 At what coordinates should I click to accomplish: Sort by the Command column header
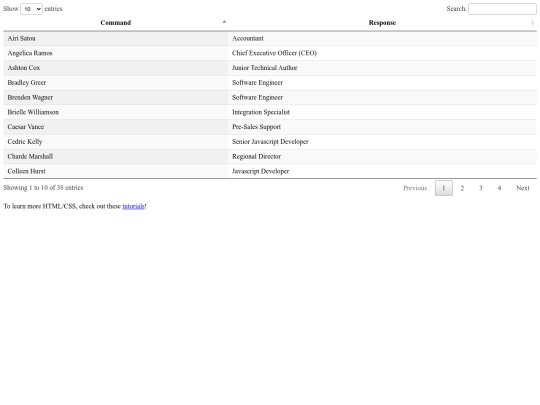point(115,23)
